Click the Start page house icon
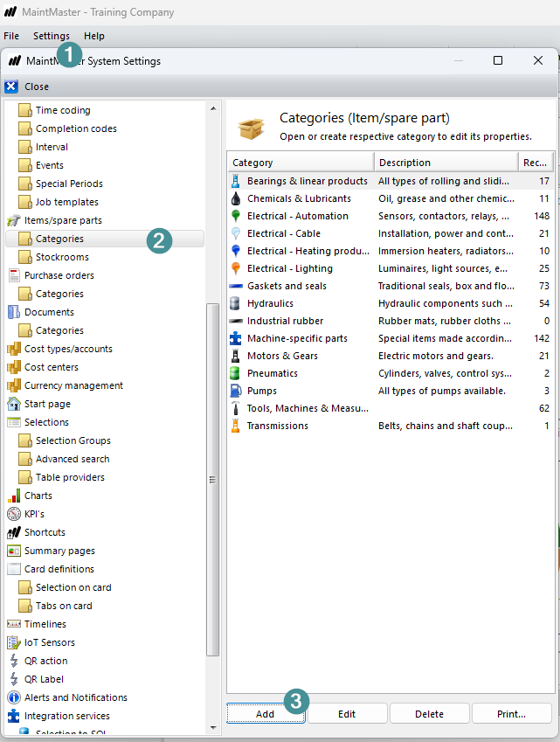This screenshot has height=742, width=560. pos(14,404)
